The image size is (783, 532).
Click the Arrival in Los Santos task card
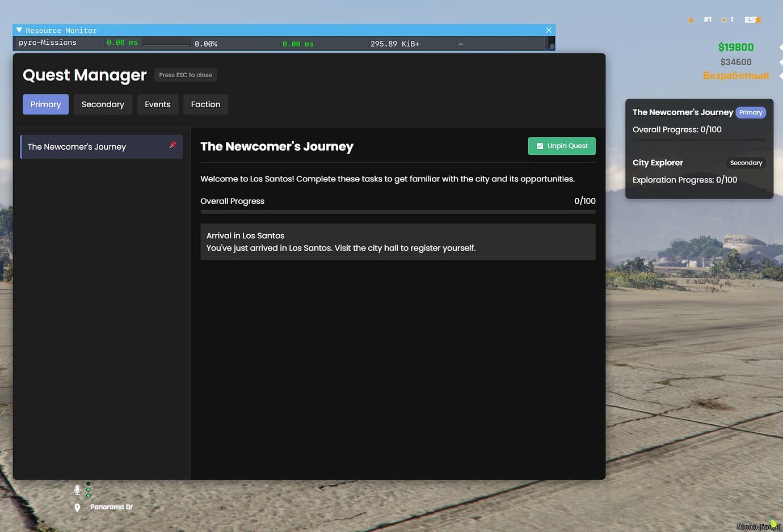click(398, 242)
